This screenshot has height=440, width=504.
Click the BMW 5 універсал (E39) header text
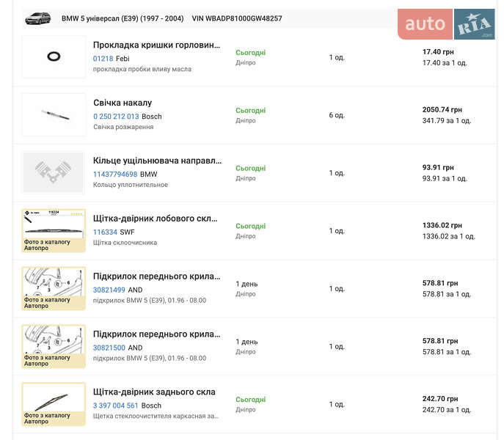point(123,18)
